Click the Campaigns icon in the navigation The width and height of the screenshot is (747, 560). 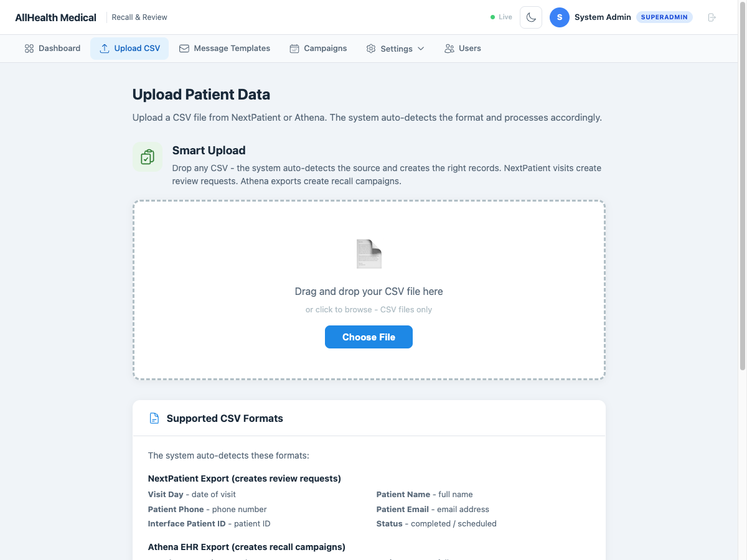coord(293,48)
